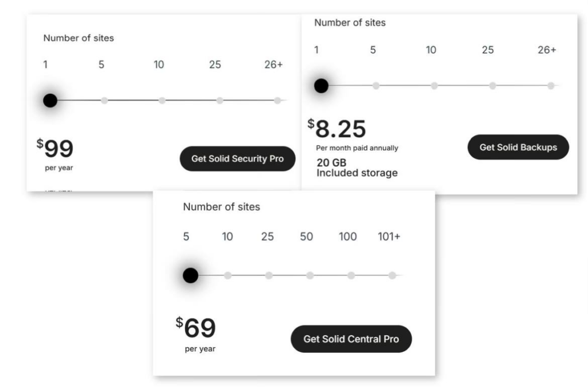Screen dimensions: 588x392
Task: Select 25 sites stop on Solid Backups slider
Action: (x=492, y=86)
